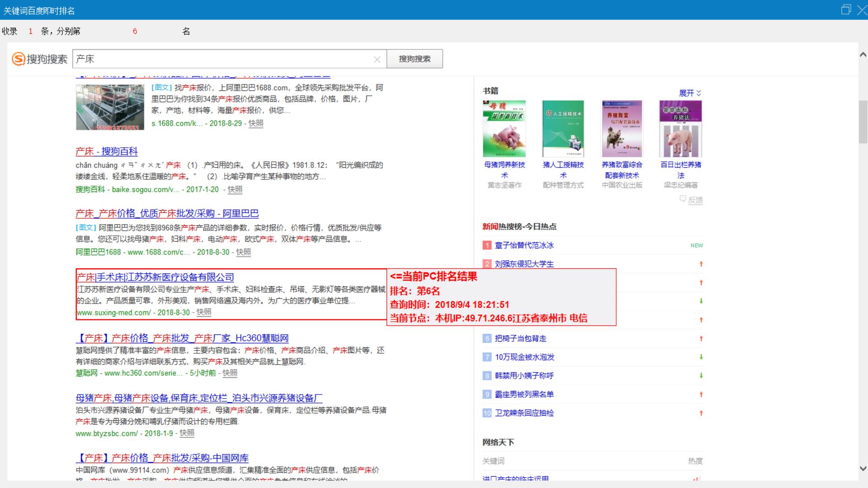This screenshot has width=868, height=488.
Task: Open the 母猪饲养新技术 book cover
Action: pos(504,129)
